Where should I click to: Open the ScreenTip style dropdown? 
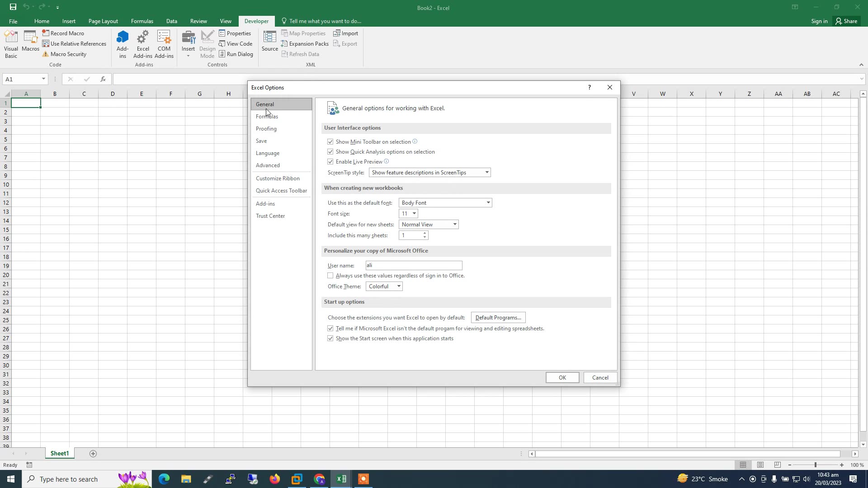tap(486, 172)
